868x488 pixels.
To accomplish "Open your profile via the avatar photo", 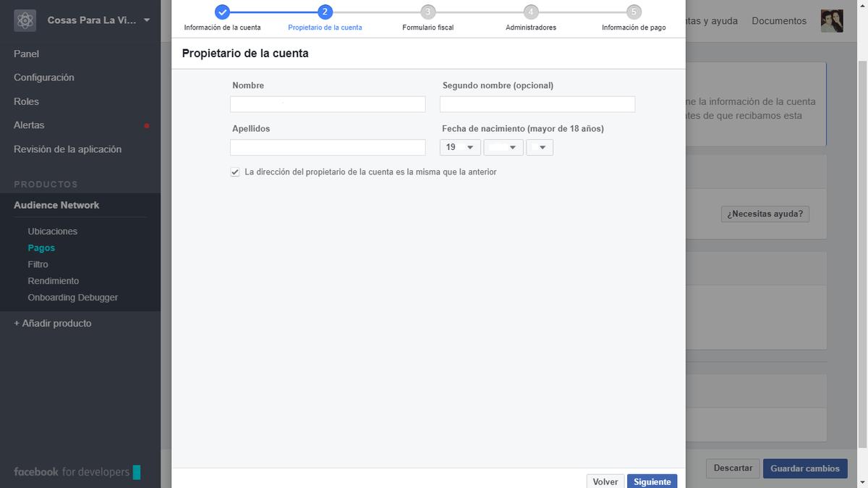I will [x=832, y=20].
